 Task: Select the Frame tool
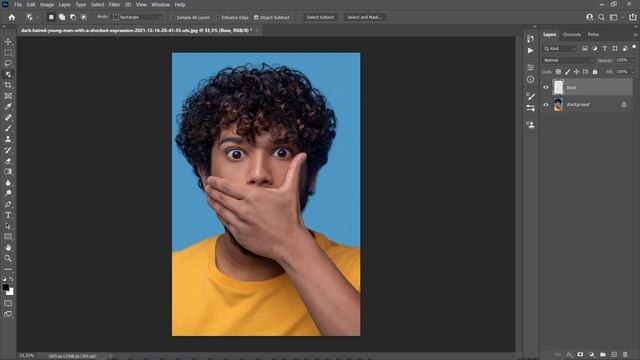pyautogui.click(x=8, y=96)
